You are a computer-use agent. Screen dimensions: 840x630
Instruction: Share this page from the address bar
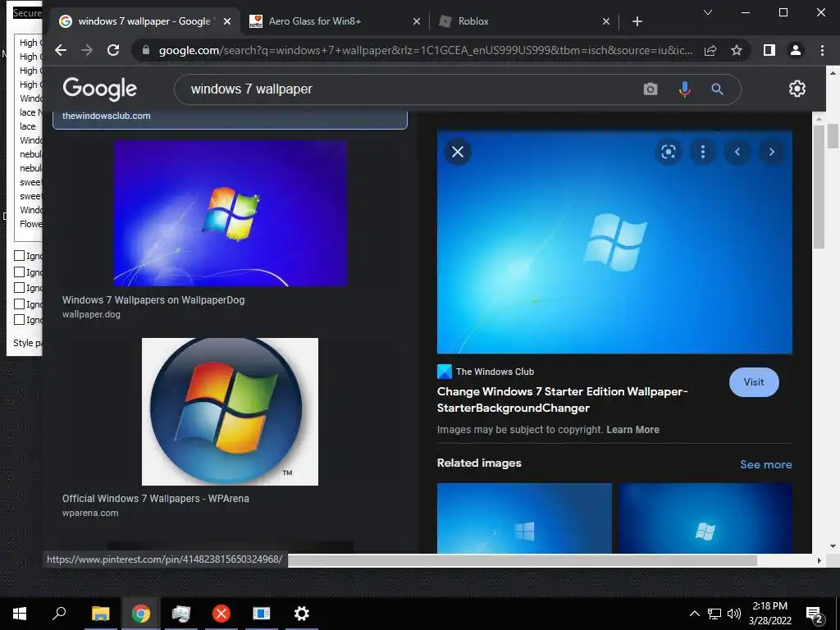pos(710,50)
